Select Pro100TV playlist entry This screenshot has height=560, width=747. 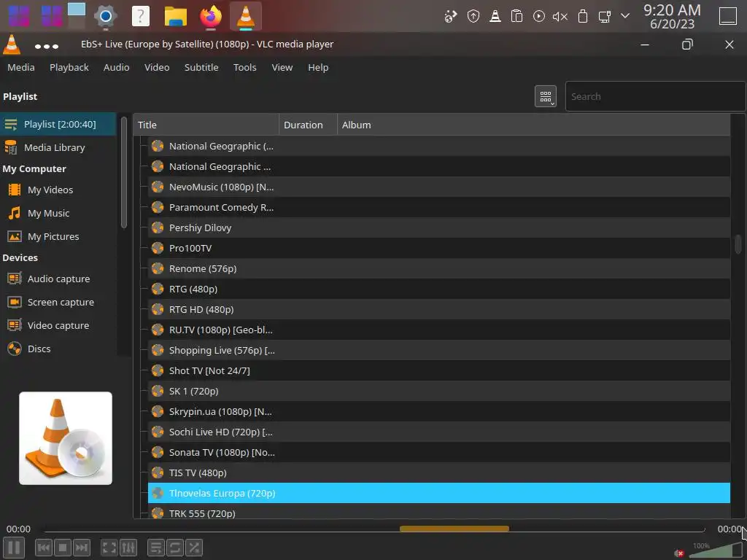(438, 249)
